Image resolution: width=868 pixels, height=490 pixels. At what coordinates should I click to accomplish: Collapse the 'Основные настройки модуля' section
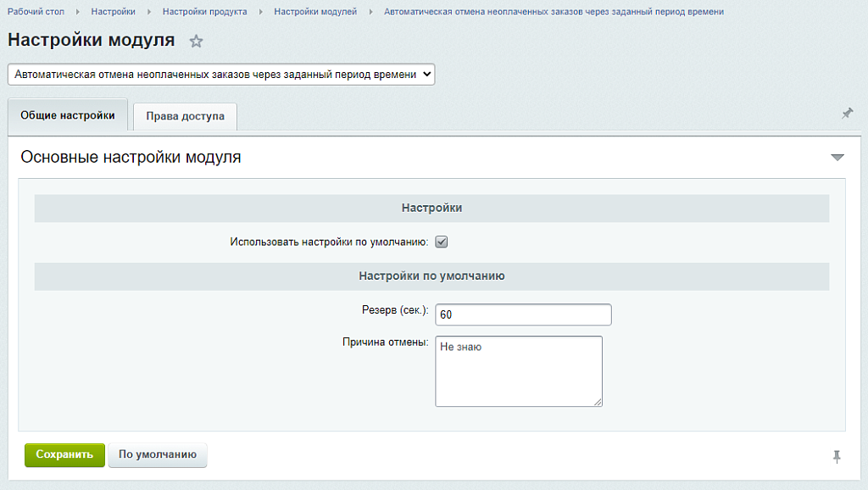pos(837,156)
